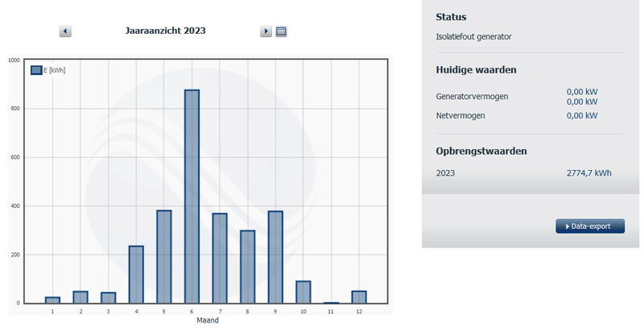The width and height of the screenshot is (644, 328).
Task: Click the month 3 bar
Action: tap(108, 298)
